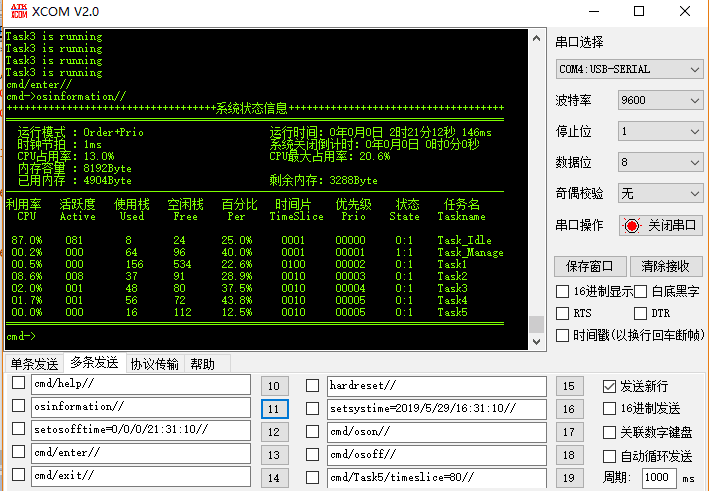Open the 帮助 help tab

[x=203, y=364]
